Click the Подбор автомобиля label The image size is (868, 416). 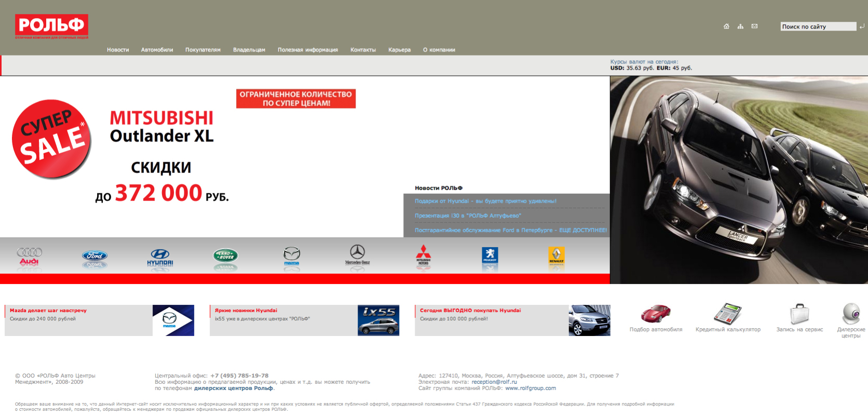(x=656, y=329)
